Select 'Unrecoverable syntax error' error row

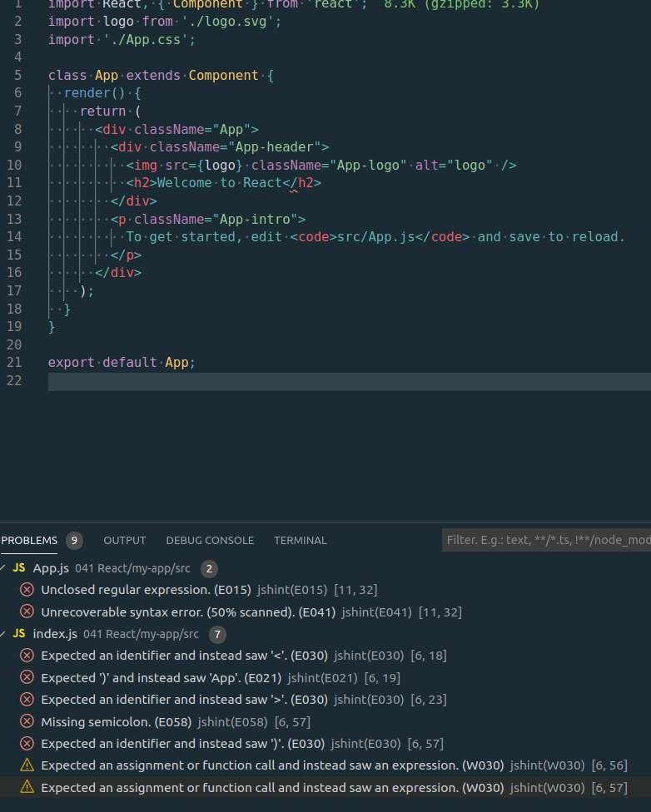pyautogui.click(x=325, y=612)
